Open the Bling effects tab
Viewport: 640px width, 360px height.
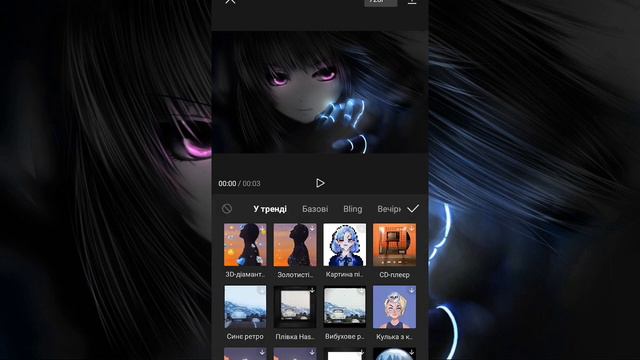[x=353, y=209]
